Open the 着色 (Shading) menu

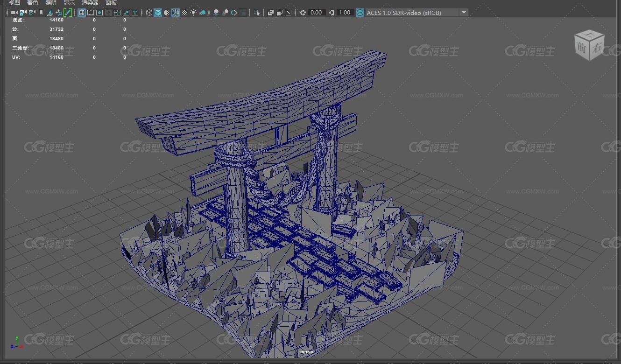click(x=32, y=3)
